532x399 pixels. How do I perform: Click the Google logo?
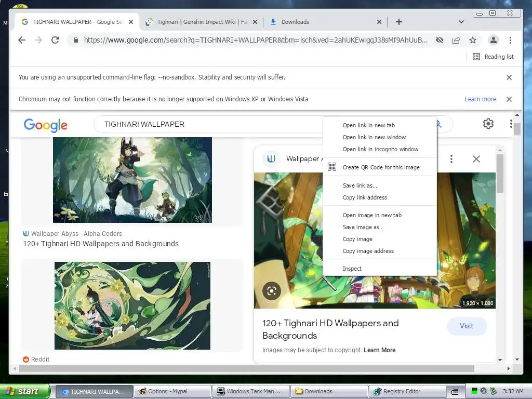coord(46,125)
